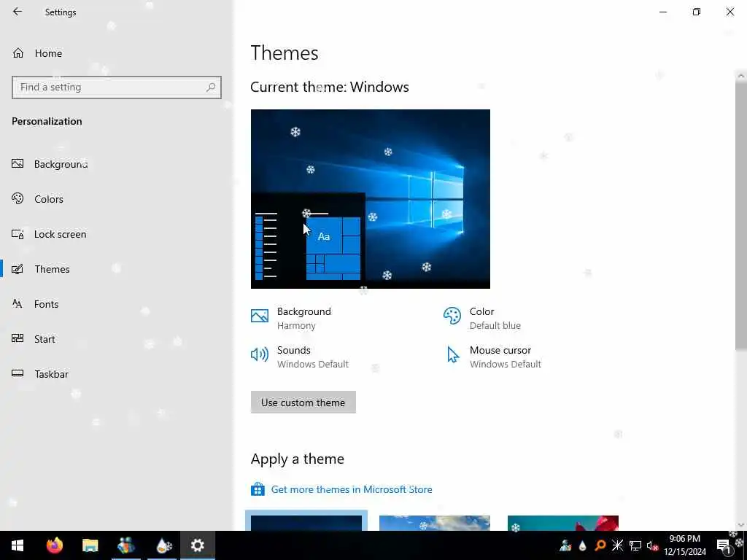This screenshot has width=747, height=560.
Task: Open the notification center icon
Action: pos(724,545)
